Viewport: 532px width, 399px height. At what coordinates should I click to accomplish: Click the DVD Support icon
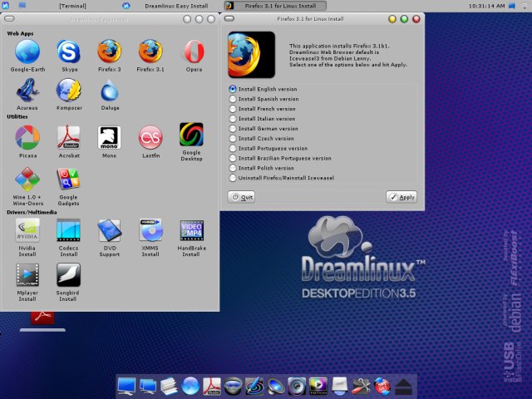tap(109, 231)
